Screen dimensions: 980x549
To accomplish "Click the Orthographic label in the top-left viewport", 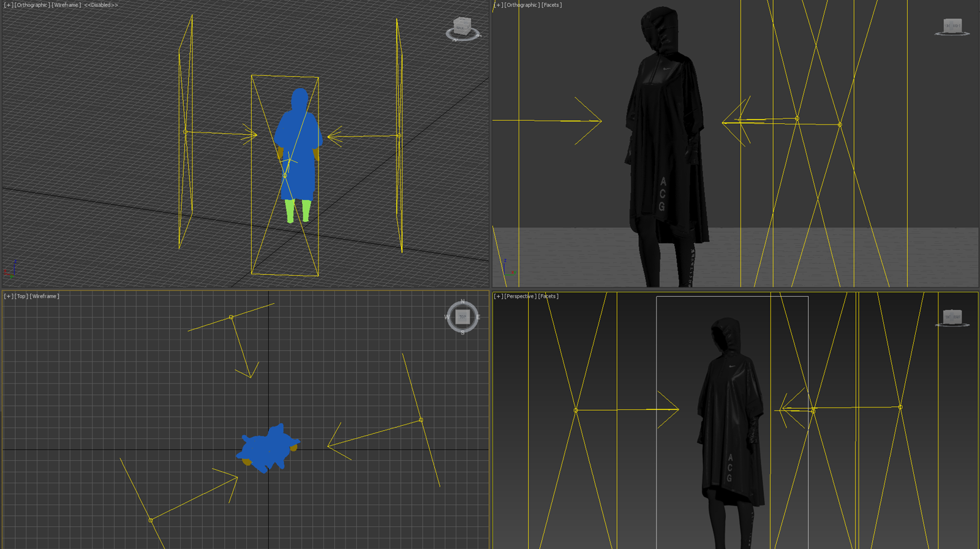I will coord(32,5).
